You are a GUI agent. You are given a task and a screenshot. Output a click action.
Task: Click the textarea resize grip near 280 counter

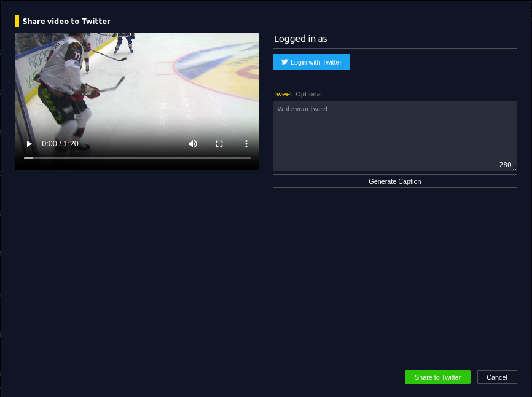[514, 168]
